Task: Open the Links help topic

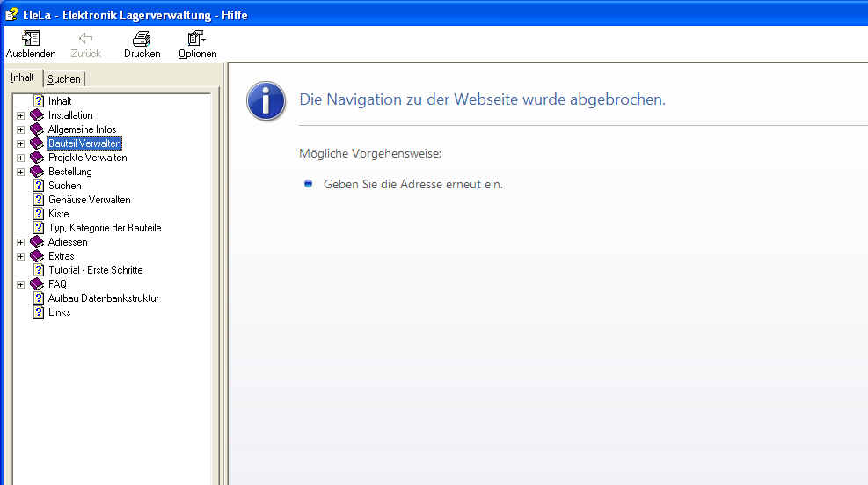Action: coord(59,312)
